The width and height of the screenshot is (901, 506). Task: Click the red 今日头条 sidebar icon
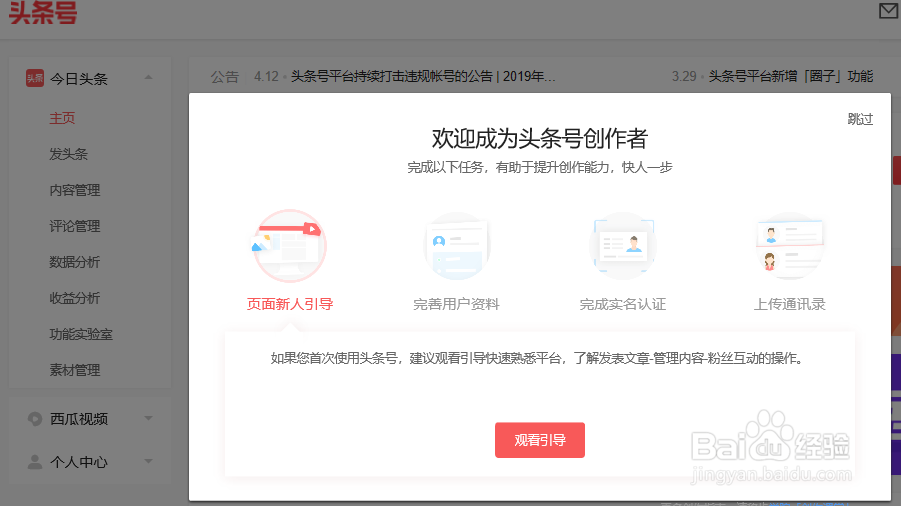point(34,78)
